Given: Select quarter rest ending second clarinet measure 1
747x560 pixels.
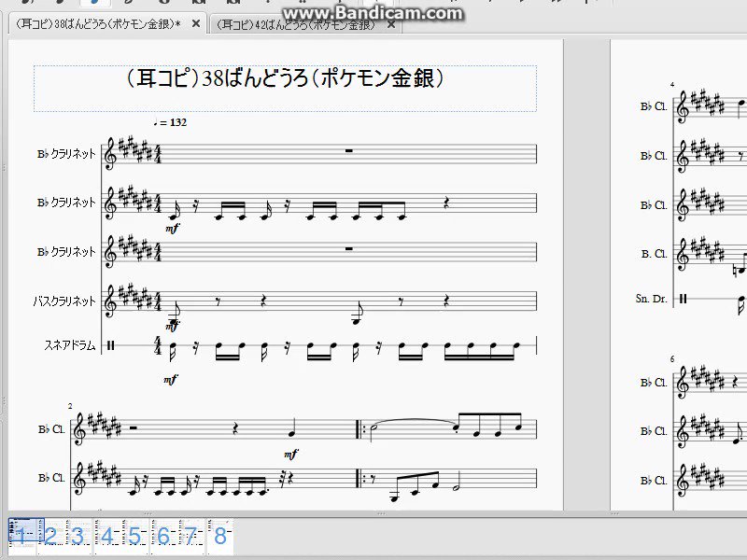Looking at the screenshot, I should coord(446,203).
